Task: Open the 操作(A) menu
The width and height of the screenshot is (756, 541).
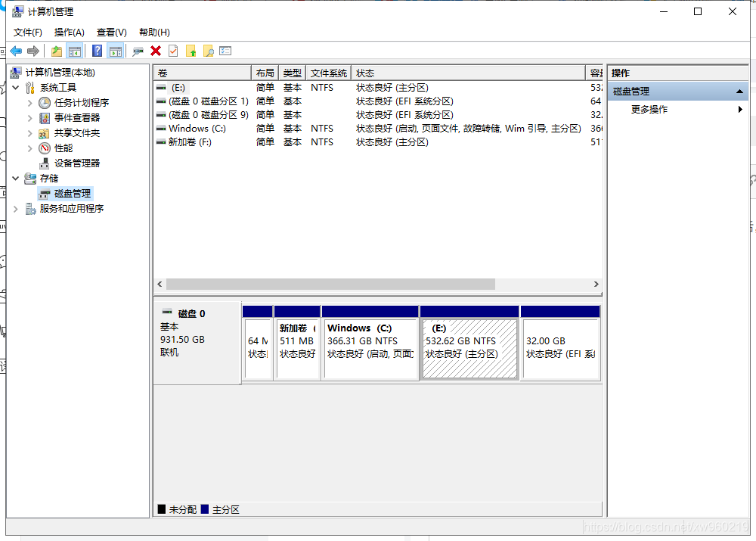Action: [x=69, y=33]
